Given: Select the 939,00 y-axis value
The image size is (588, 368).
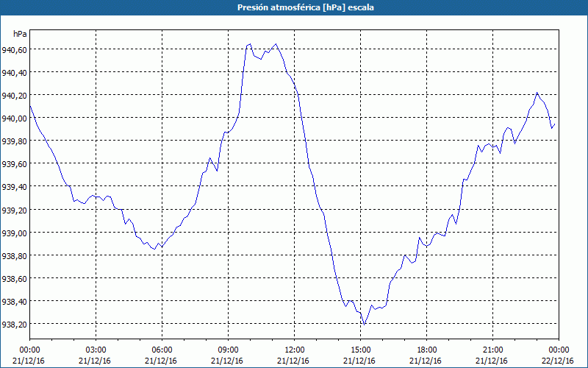Looking at the screenshot, I should click(13, 233).
